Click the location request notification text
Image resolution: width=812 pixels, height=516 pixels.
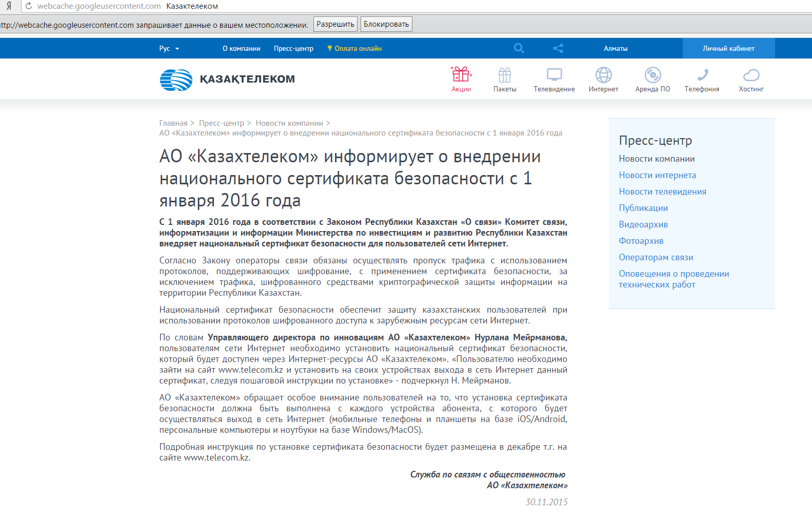tap(154, 25)
